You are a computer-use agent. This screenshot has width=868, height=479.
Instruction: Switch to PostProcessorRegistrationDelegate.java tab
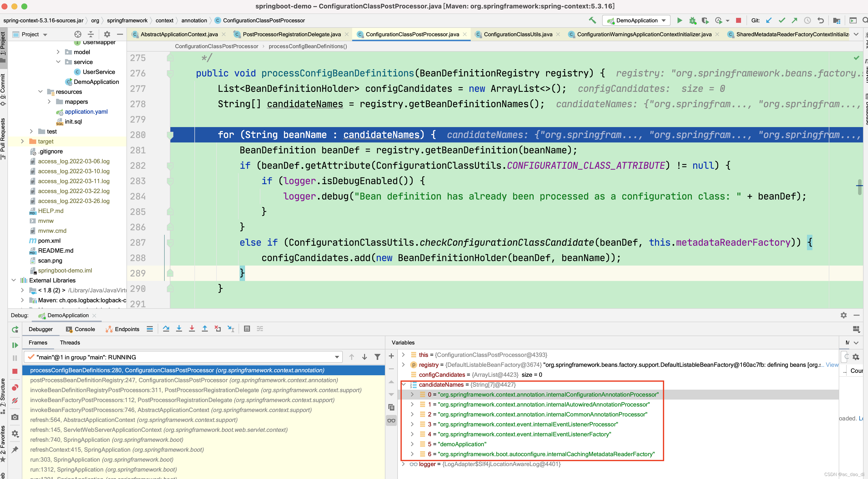tap(291, 34)
